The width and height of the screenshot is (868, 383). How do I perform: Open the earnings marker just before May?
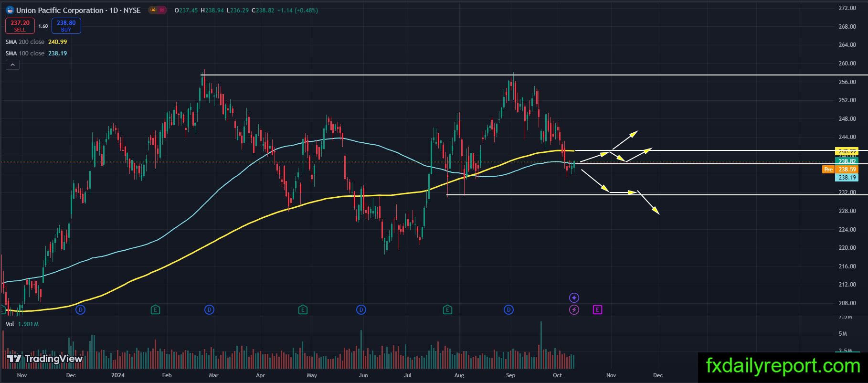pyautogui.click(x=303, y=310)
